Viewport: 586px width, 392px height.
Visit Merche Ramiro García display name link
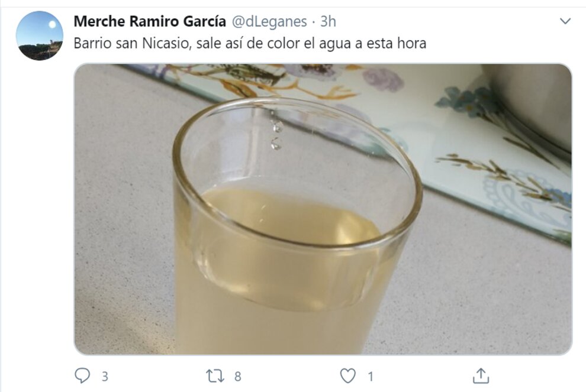[x=150, y=22]
